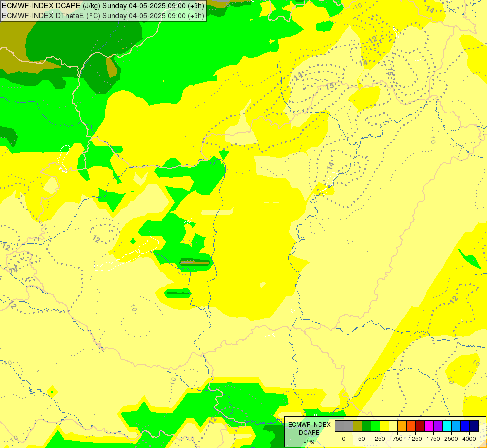Click the legend tick value '4000'
487x448 pixels.
point(469,439)
